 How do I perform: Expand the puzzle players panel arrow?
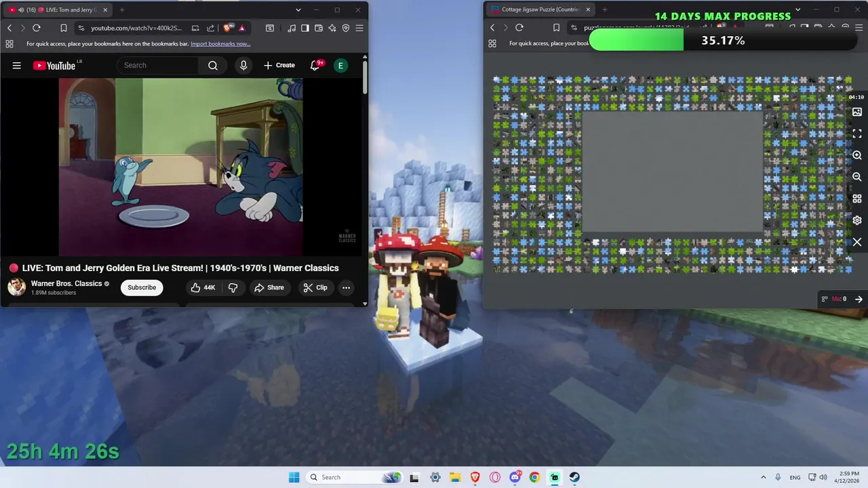[x=859, y=299]
